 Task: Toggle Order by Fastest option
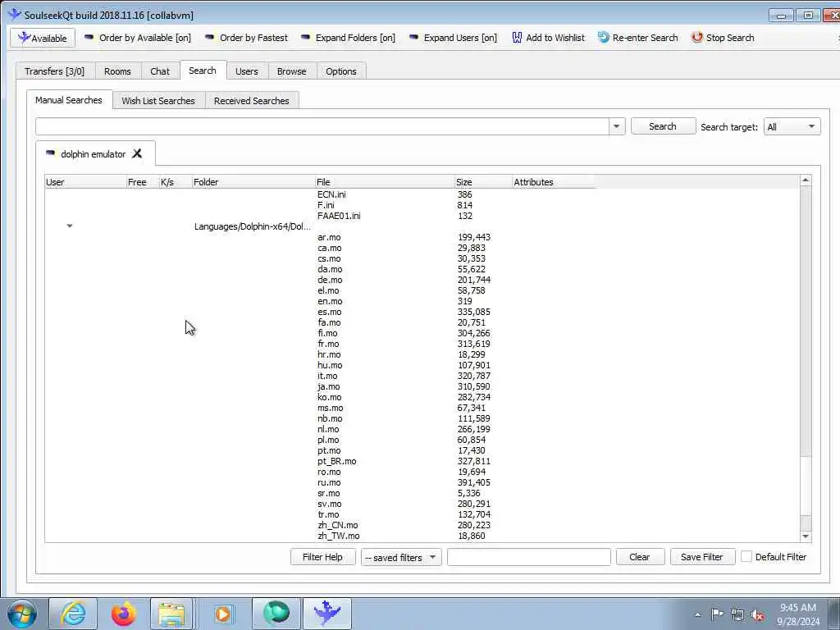point(247,38)
